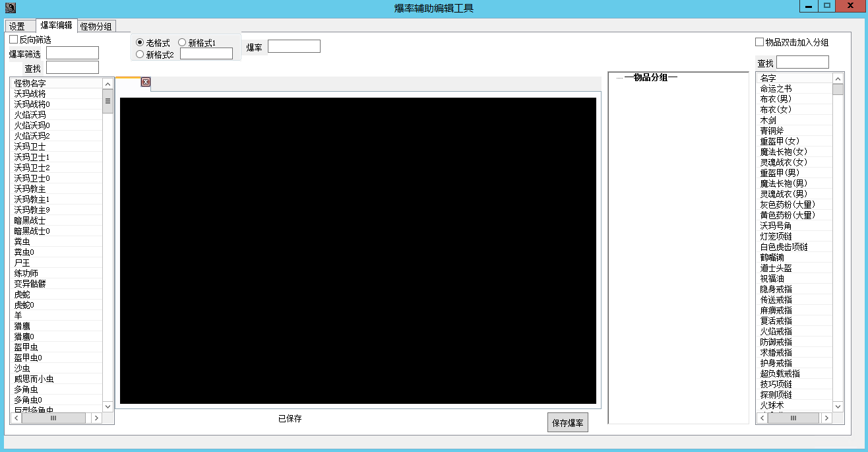Open the 怪物分组 tab

[97, 26]
